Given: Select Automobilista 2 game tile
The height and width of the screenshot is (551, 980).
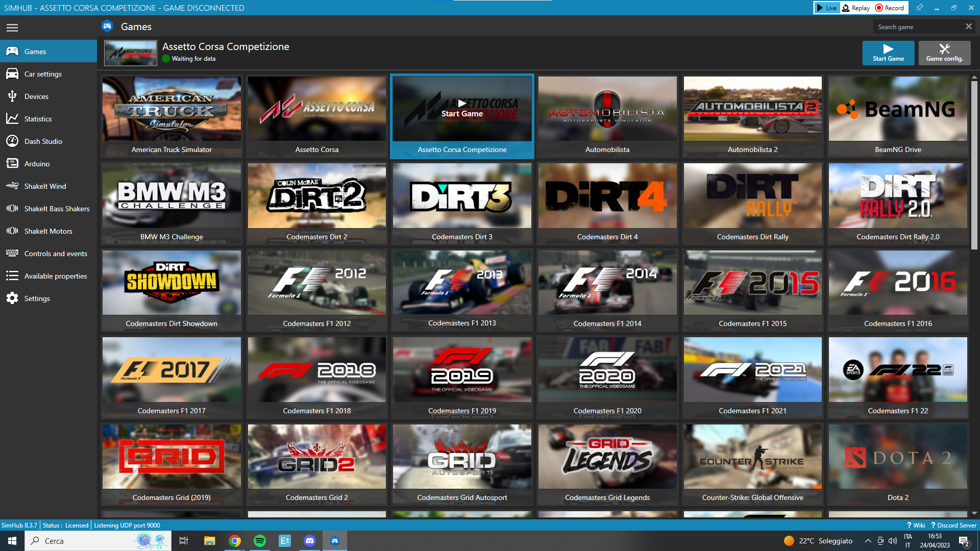Looking at the screenshot, I should click(x=752, y=116).
